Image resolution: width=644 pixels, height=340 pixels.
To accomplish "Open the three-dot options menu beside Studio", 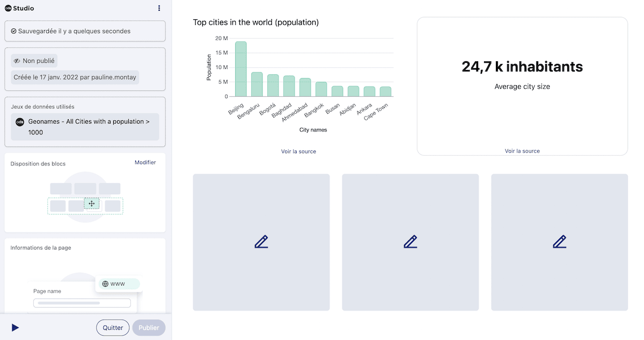I will [x=159, y=8].
